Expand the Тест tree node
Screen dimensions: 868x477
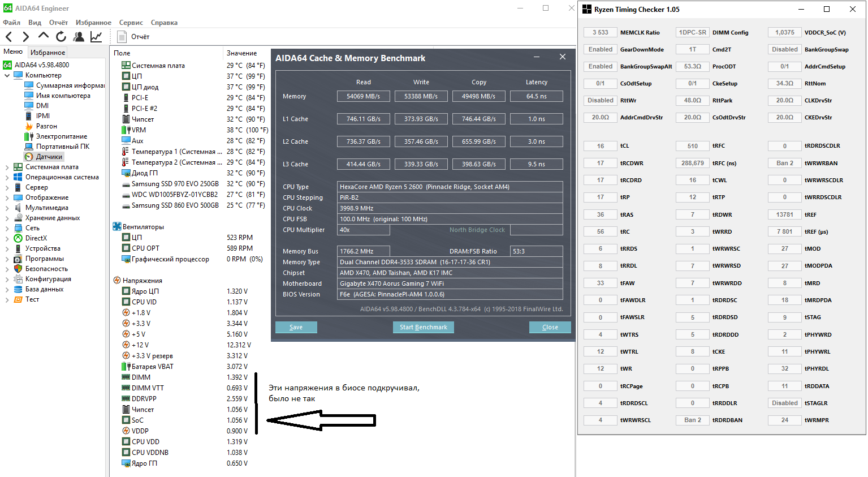[x=7, y=299]
